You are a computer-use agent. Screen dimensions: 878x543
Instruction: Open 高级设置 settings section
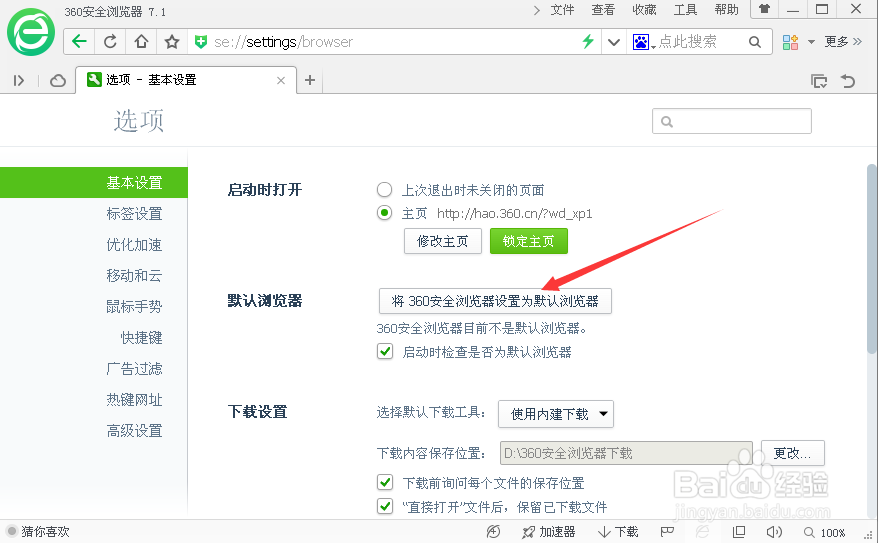pyautogui.click(x=134, y=430)
